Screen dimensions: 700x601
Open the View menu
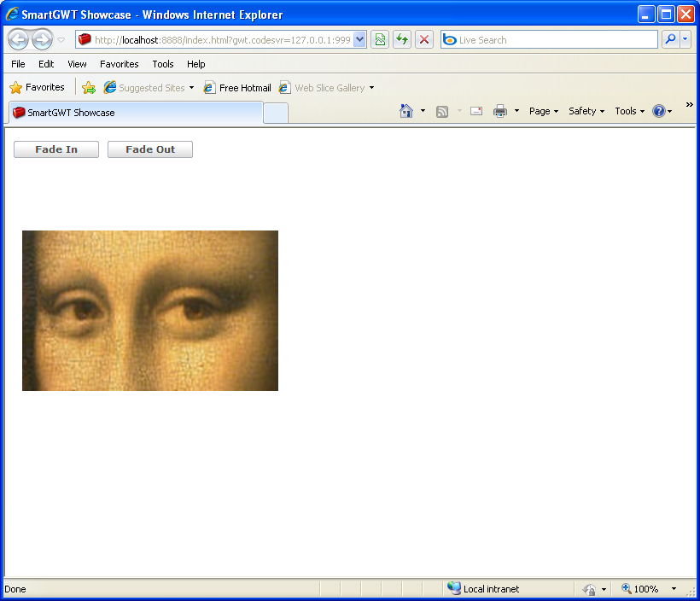(77, 64)
